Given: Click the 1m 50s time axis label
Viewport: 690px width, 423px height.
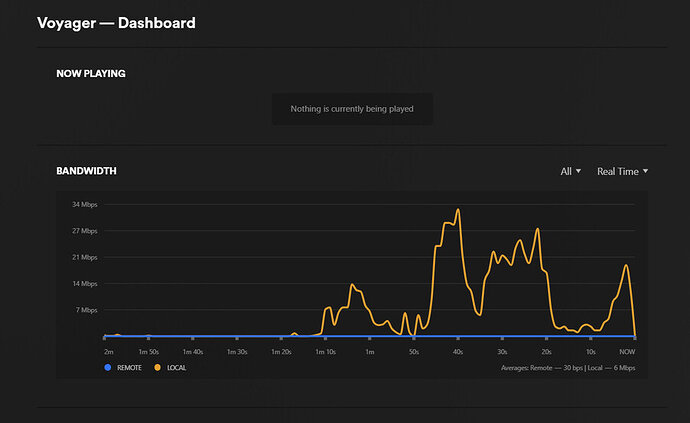Looking at the screenshot, I should tap(149, 352).
